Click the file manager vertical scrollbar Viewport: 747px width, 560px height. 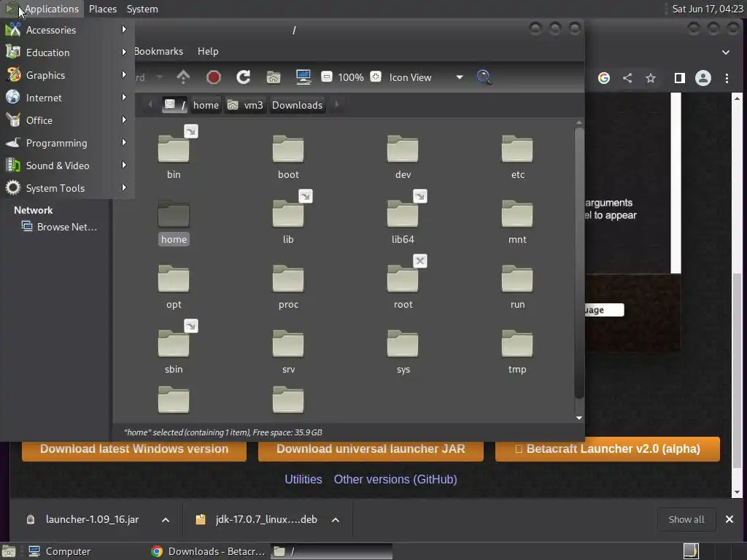579,262
